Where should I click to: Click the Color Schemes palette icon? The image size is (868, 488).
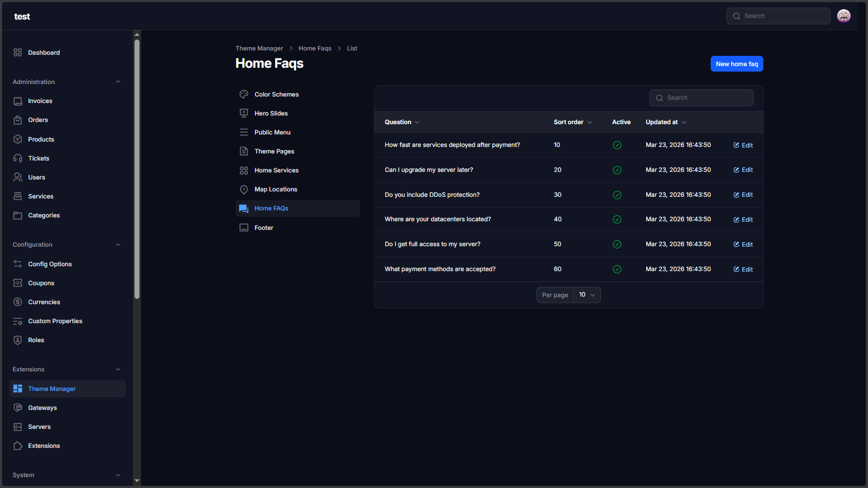[x=244, y=94]
